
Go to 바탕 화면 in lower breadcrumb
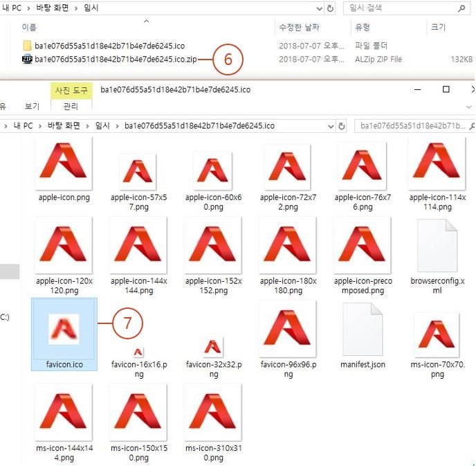[64, 126]
